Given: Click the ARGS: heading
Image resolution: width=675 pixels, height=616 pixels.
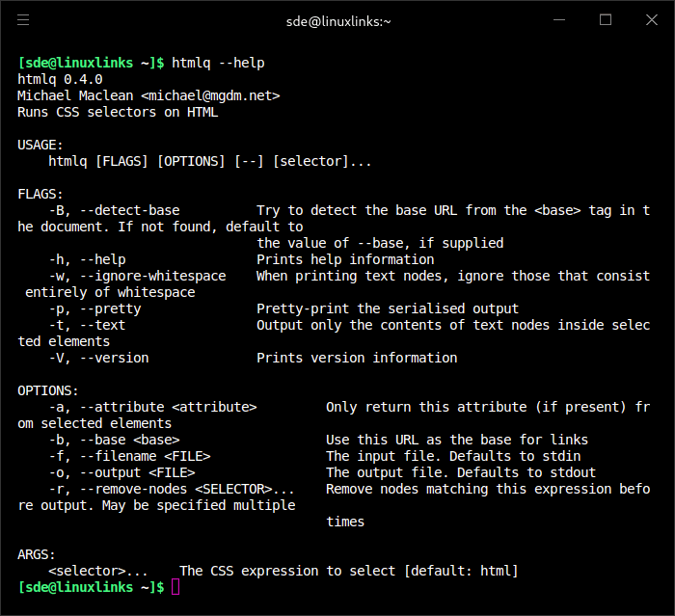Looking at the screenshot, I should [x=37, y=554].
